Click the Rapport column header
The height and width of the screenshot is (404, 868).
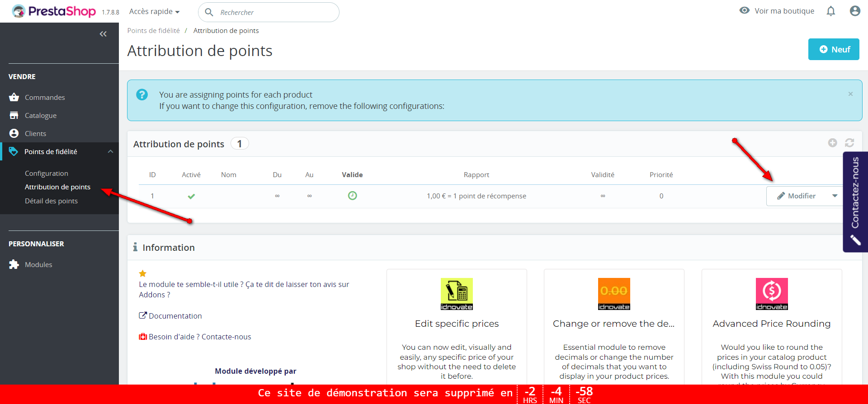476,174
